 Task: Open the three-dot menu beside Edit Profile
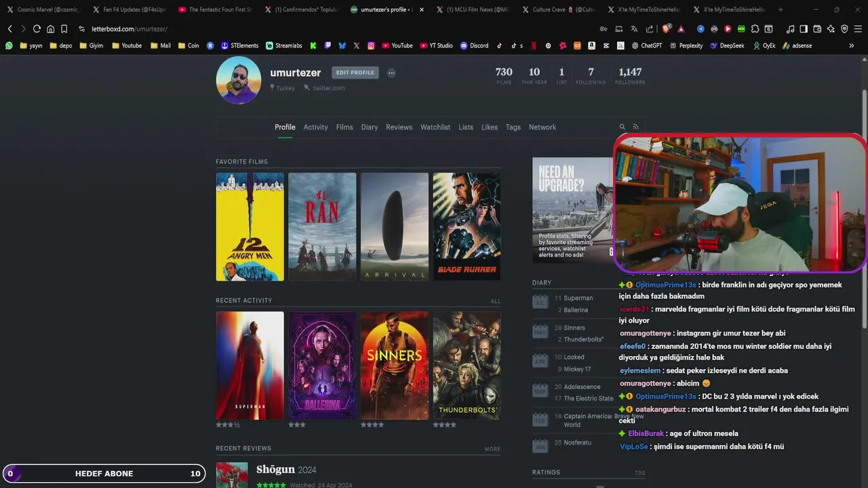(x=391, y=73)
